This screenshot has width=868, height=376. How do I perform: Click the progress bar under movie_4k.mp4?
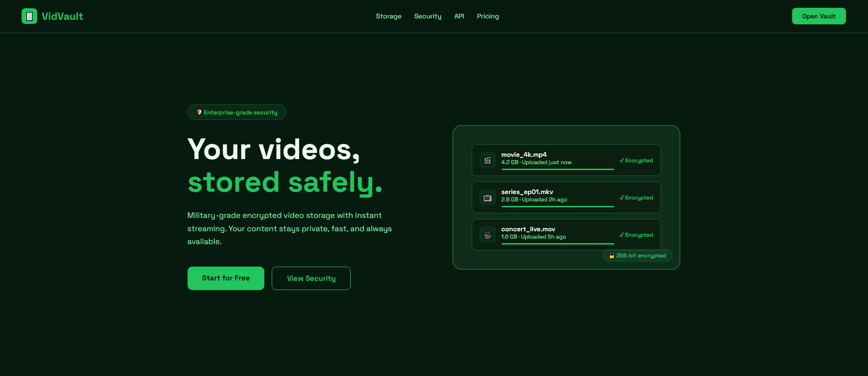point(558,169)
